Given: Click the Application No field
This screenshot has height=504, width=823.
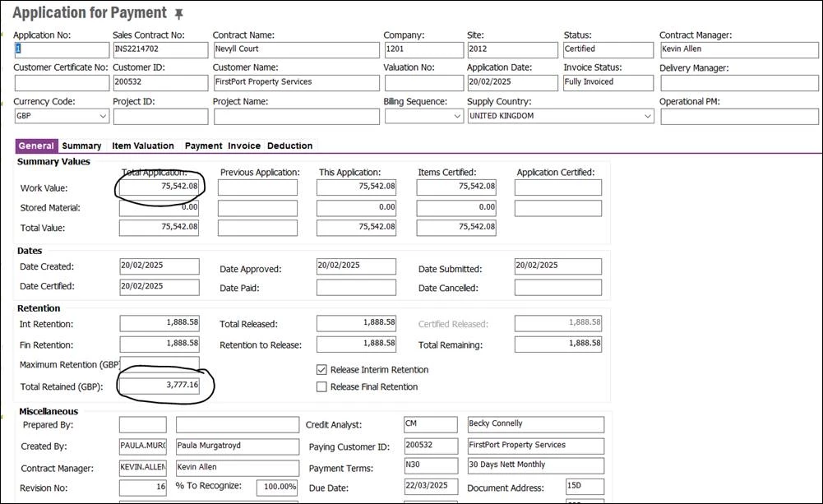Looking at the screenshot, I should pyautogui.click(x=62, y=50).
